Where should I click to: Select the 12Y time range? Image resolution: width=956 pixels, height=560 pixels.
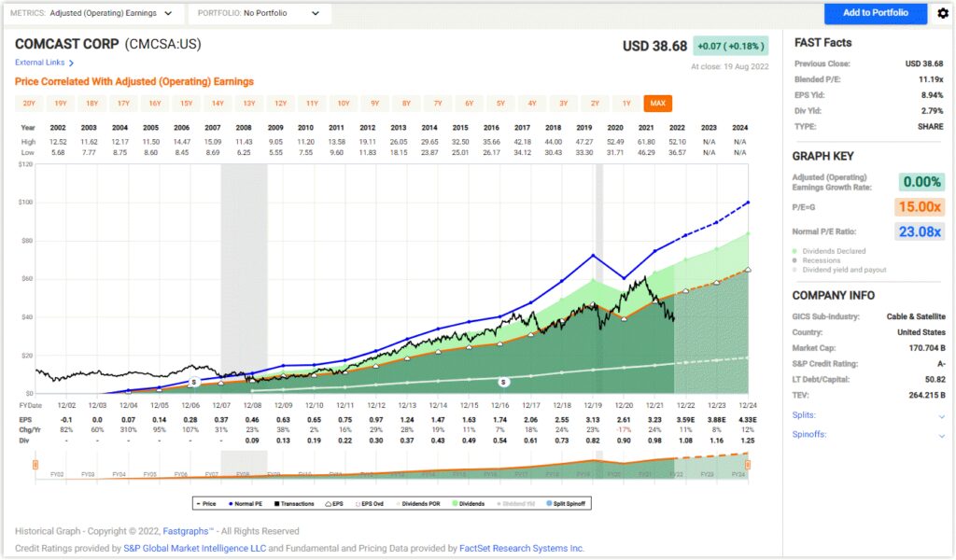click(281, 104)
